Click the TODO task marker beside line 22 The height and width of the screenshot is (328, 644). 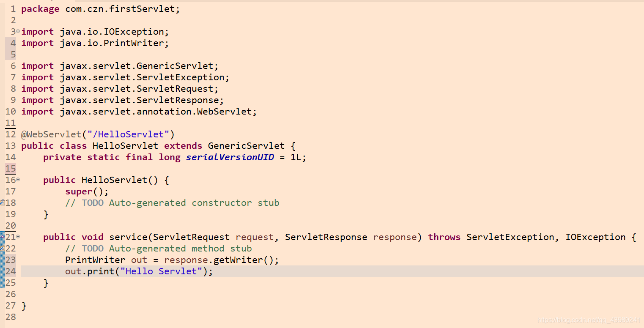pos(3,249)
